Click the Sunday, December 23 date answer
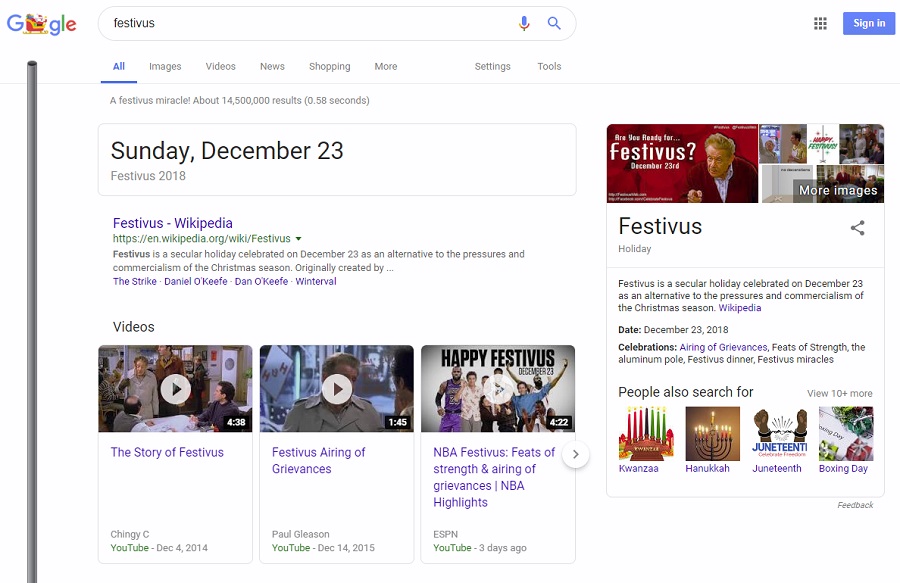The image size is (900, 583). point(227,151)
